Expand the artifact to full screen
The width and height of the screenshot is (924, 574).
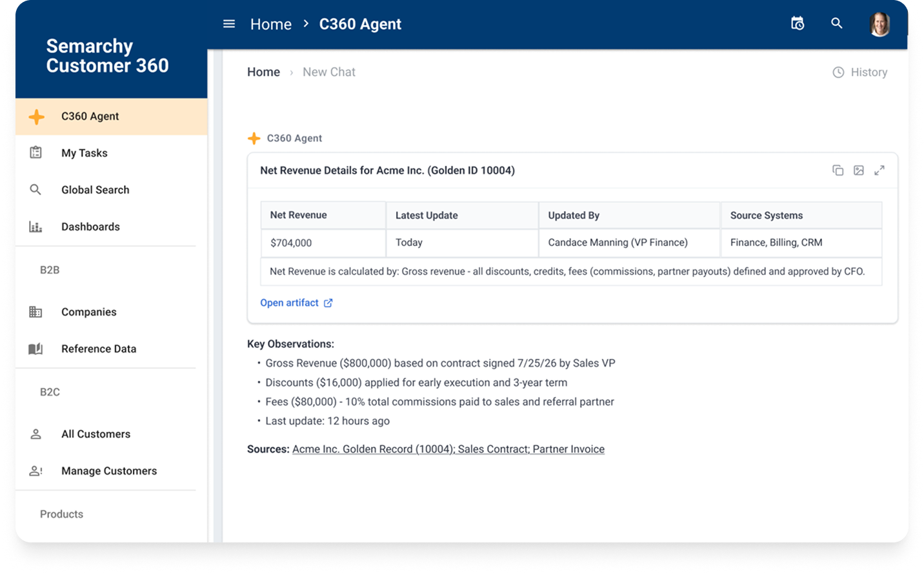point(879,170)
